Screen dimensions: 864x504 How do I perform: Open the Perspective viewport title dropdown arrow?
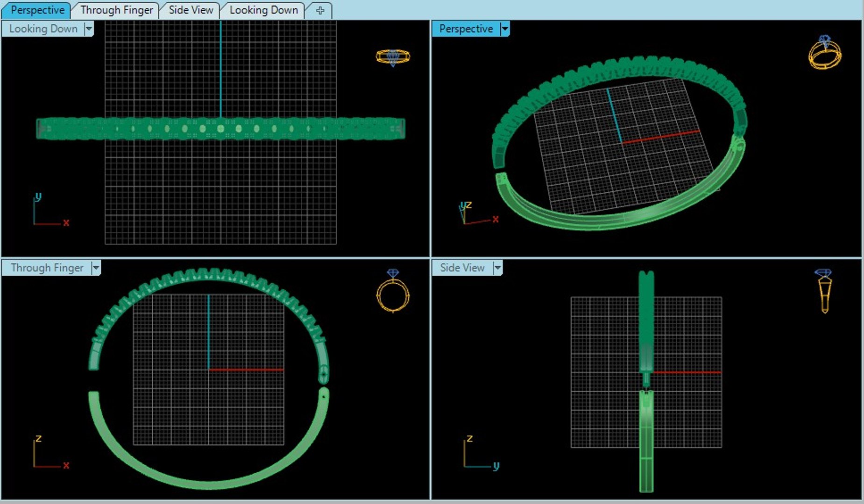tap(504, 29)
